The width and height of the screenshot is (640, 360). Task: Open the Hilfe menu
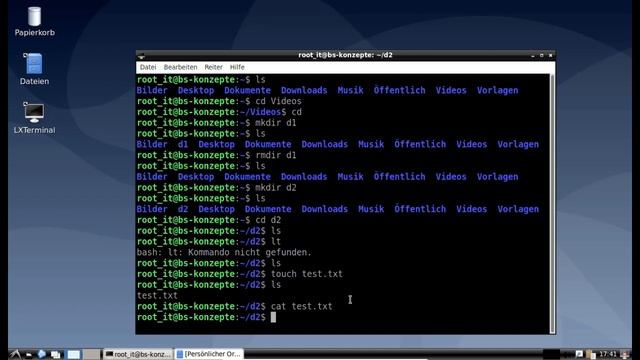tap(237, 67)
